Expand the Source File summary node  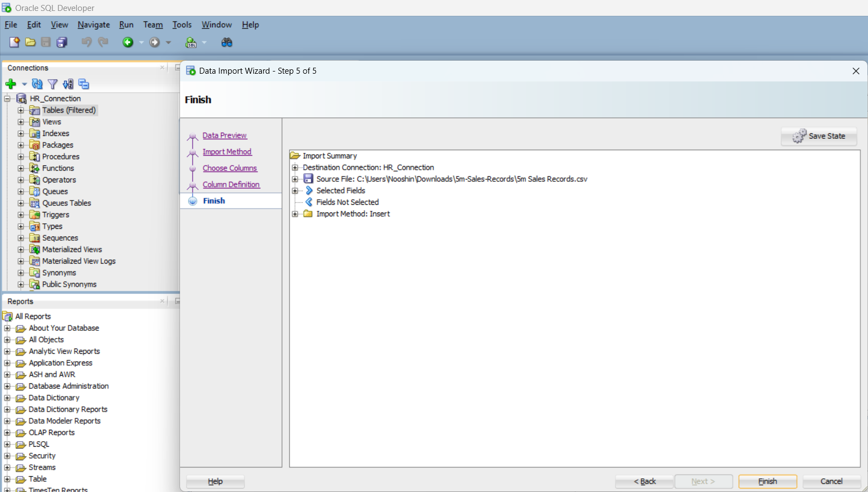[295, 179]
